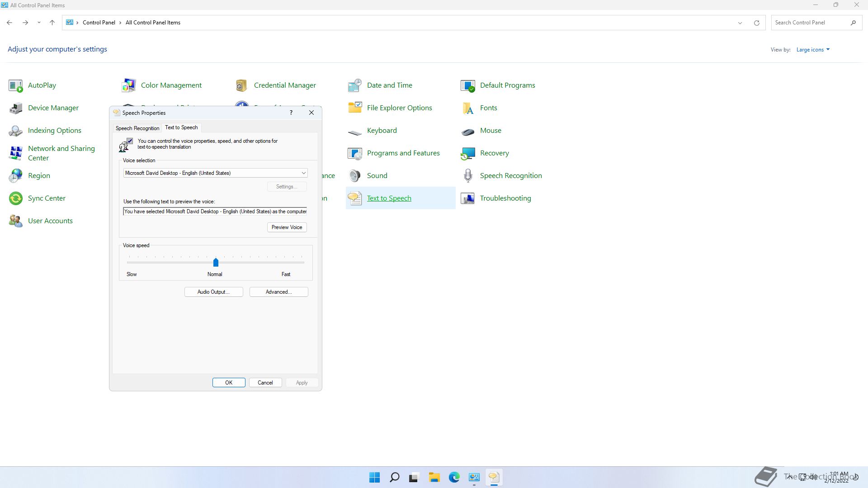Viewport: 868px width, 488px height.
Task: Cancel the Speech Properties dialog
Action: click(265, 383)
